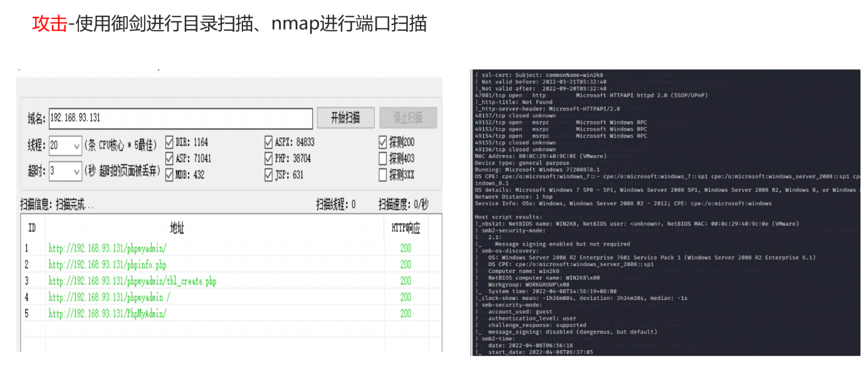Disable the JSP: 631 checkbox
The image size is (868, 369).
click(x=269, y=175)
